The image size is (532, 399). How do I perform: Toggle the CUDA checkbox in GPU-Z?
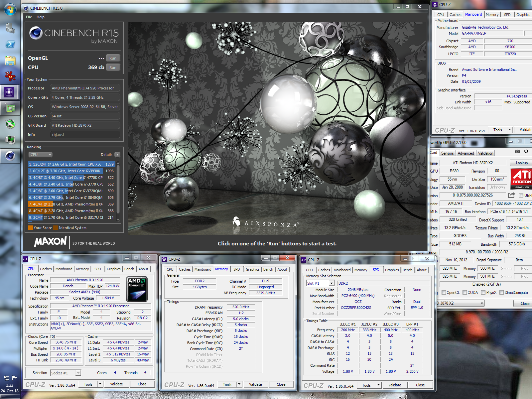pos(465,293)
